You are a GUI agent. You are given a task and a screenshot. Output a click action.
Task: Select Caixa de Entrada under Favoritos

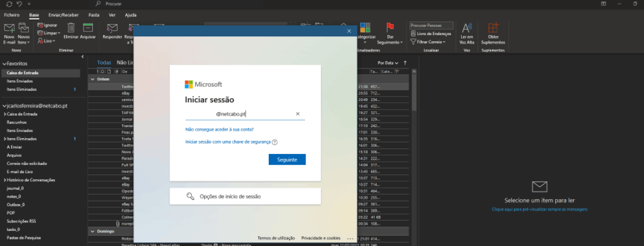40,73
